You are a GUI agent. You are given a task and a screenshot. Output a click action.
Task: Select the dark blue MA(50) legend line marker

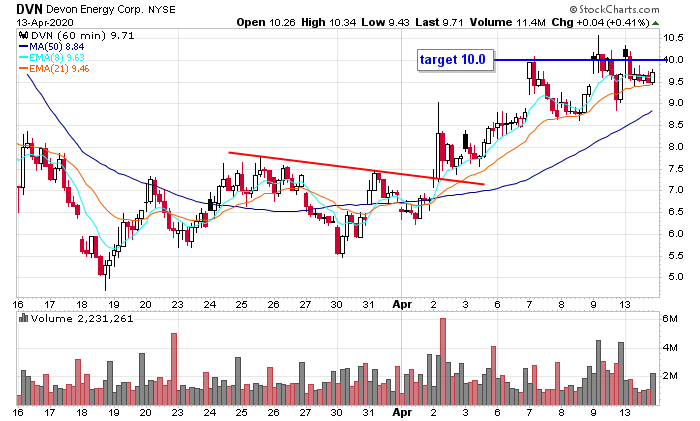[x=23, y=46]
